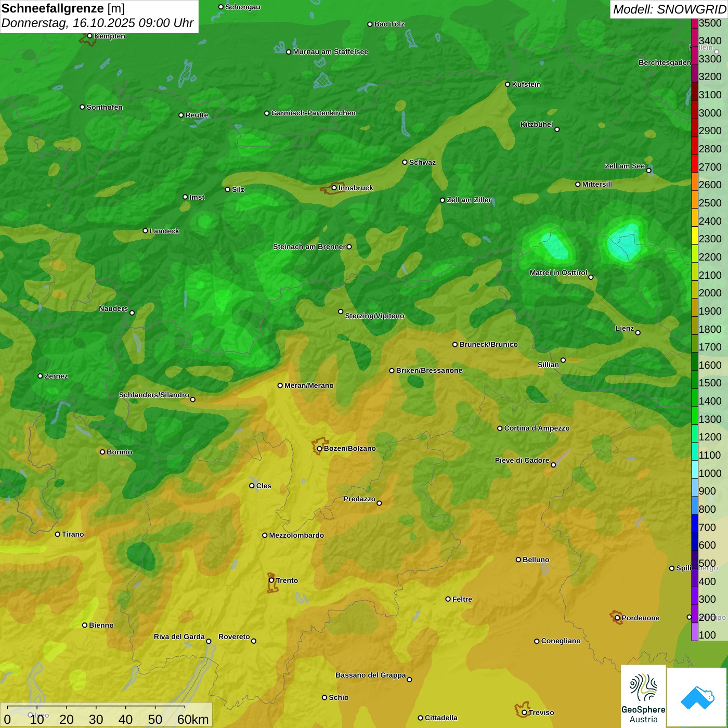This screenshot has height=728, width=728.
Task: Click the 1000 m cyan legend swatch
Action: tap(695, 470)
